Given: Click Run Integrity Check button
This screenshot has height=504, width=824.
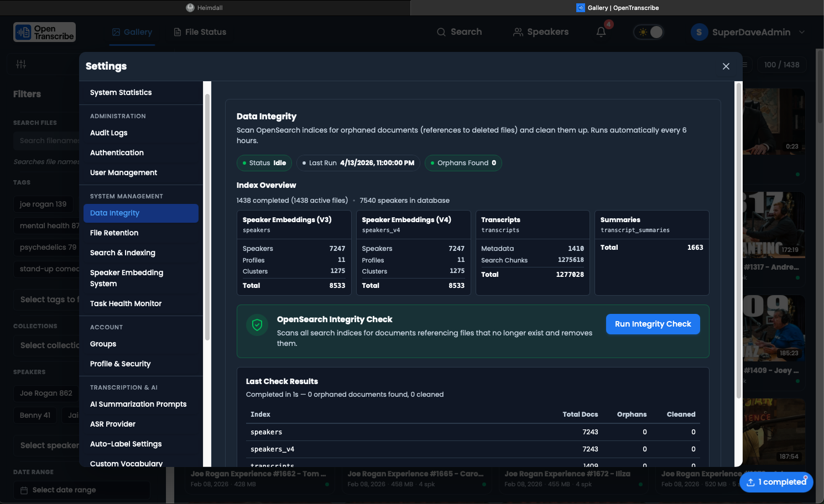Looking at the screenshot, I should point(653,324).
